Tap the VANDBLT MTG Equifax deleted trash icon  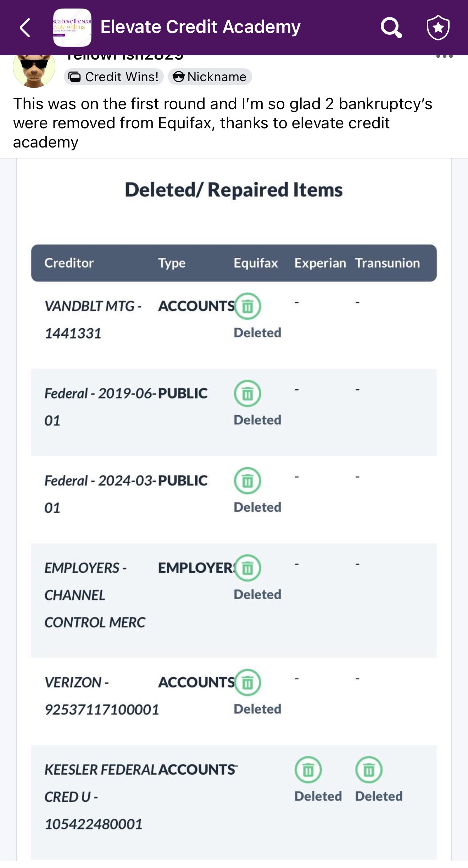248,306
